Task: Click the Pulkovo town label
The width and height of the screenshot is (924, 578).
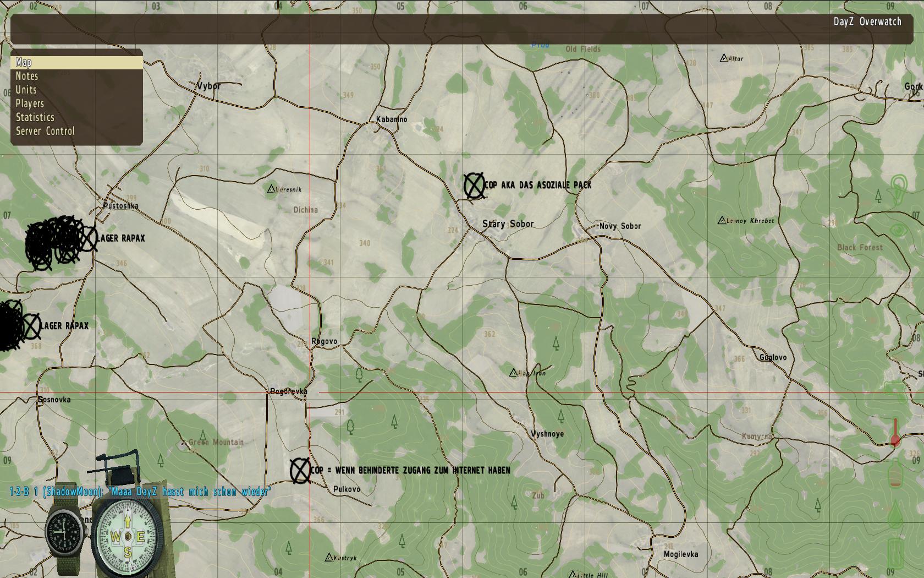Action: [347, 489]
